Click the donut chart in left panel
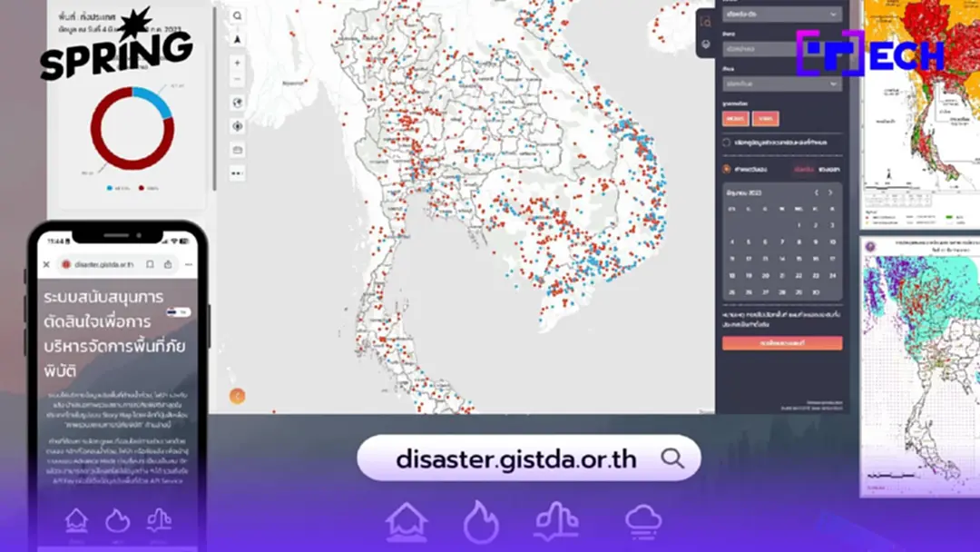 (132, 128)
